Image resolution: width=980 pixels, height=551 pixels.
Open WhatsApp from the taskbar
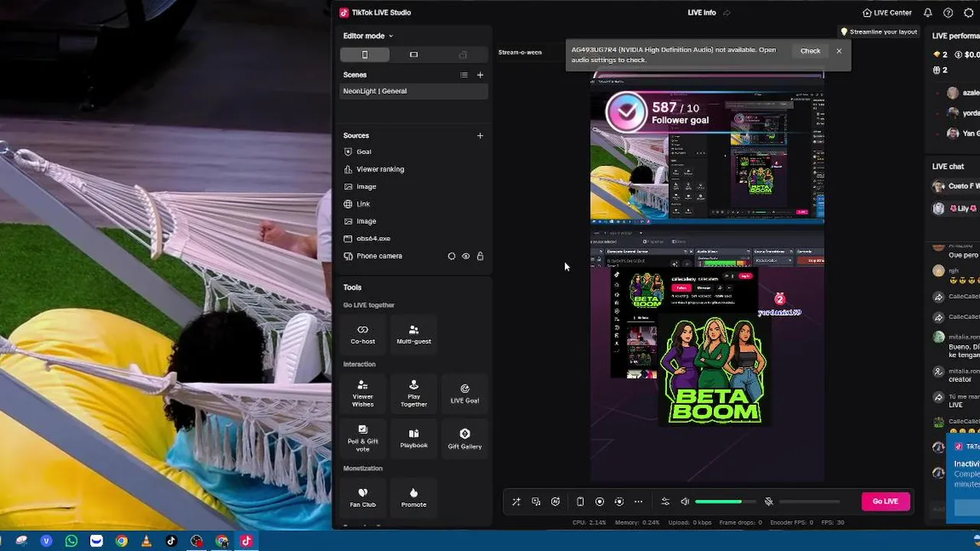[71, 541]
